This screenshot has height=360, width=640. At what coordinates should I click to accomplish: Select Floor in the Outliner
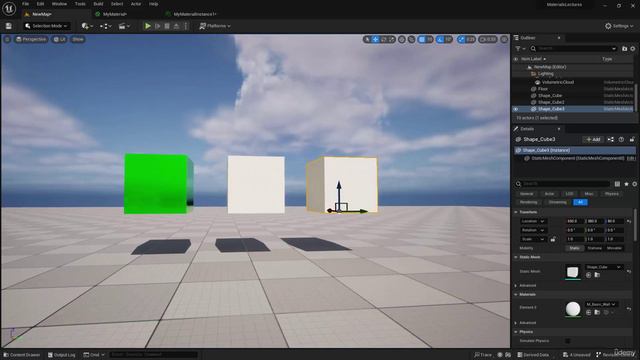point(543,89)
